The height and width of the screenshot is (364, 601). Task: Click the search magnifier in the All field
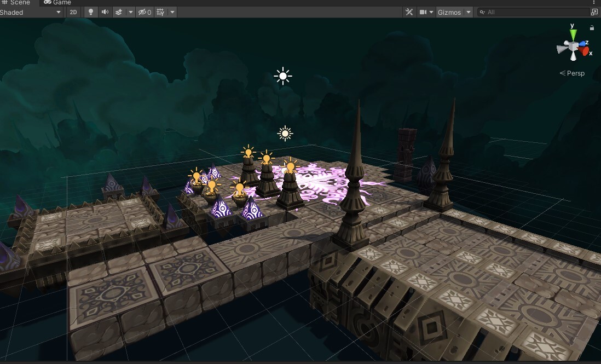(x=481, y=11)
